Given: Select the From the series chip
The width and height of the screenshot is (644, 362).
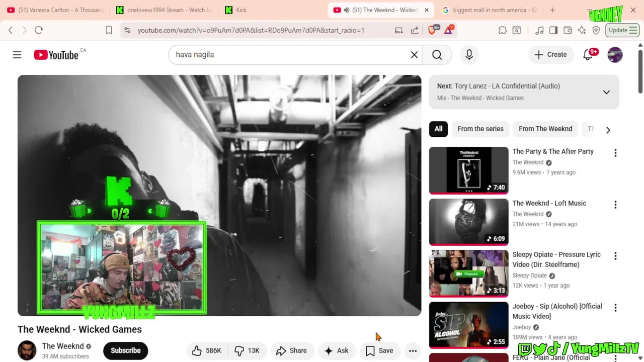Looking at the screenshot, I should 480,129.
